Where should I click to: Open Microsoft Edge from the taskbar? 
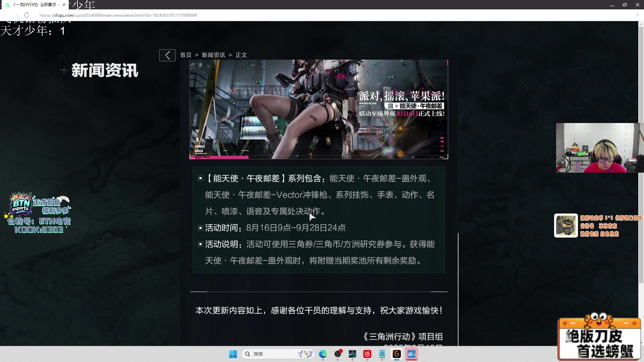323,354
